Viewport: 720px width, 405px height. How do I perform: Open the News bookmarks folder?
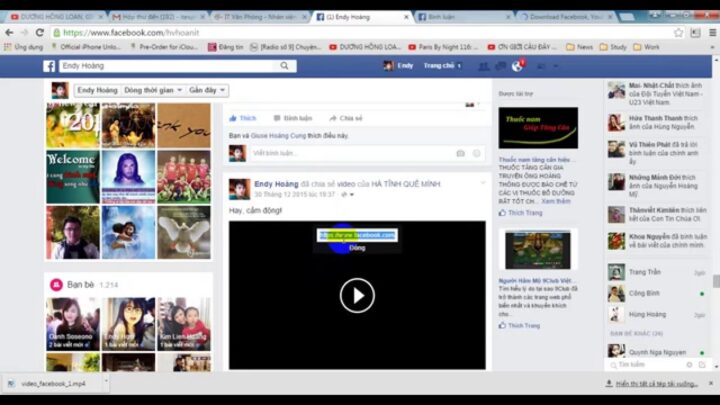(579, 47)
